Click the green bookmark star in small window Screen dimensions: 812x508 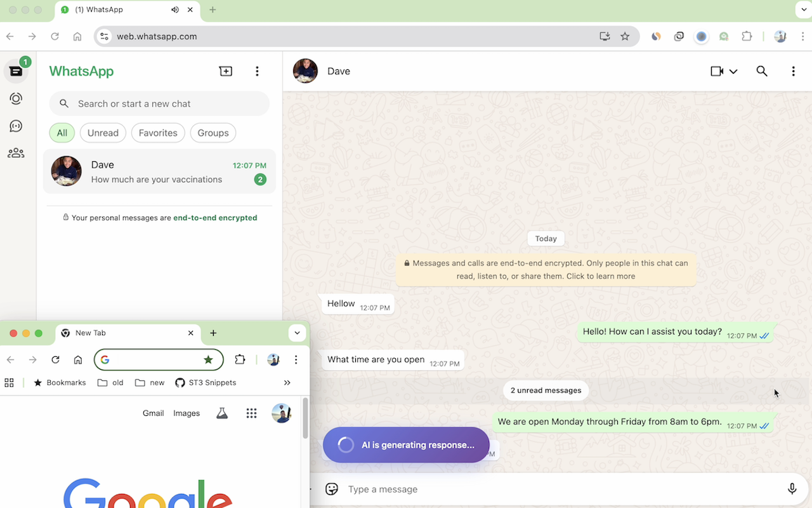pyautogui.click(x=208, y=359)
